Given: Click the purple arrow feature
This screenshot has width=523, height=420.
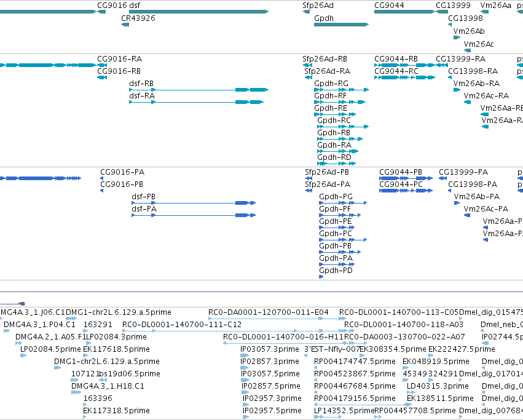Looking at the screenshot, I should tap(12, 304).
